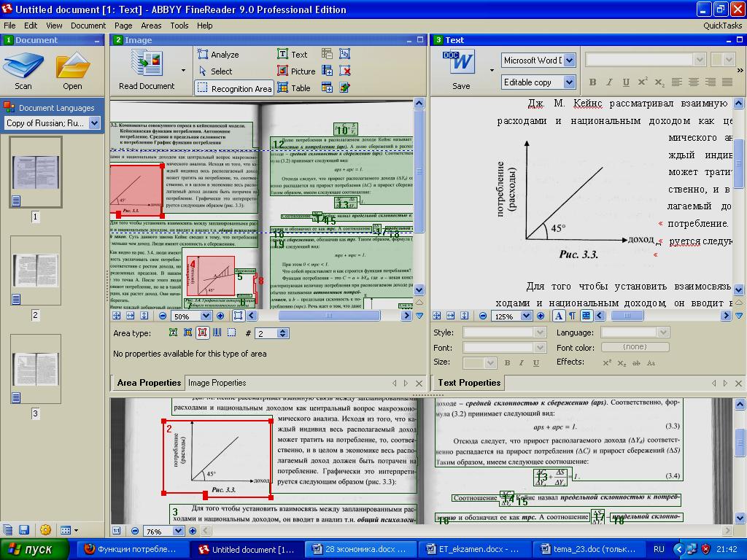Click the Scan icon in Document panel

pyautogui.click(x=23, y=71)
